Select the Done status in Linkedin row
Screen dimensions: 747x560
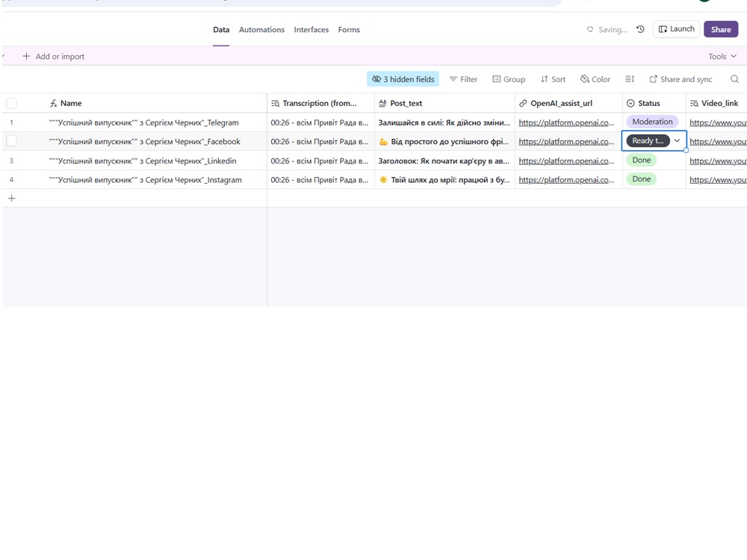point(641,160)
